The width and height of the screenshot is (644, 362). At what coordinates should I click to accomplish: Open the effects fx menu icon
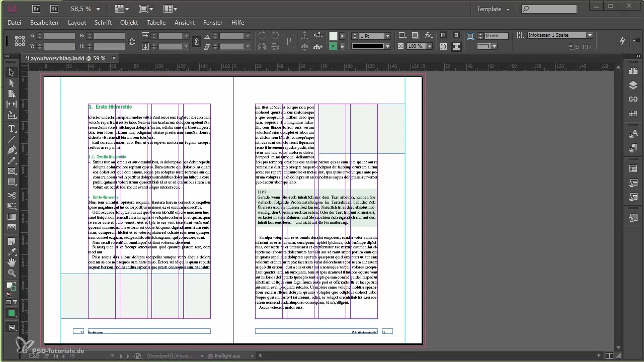pos(429,36)
